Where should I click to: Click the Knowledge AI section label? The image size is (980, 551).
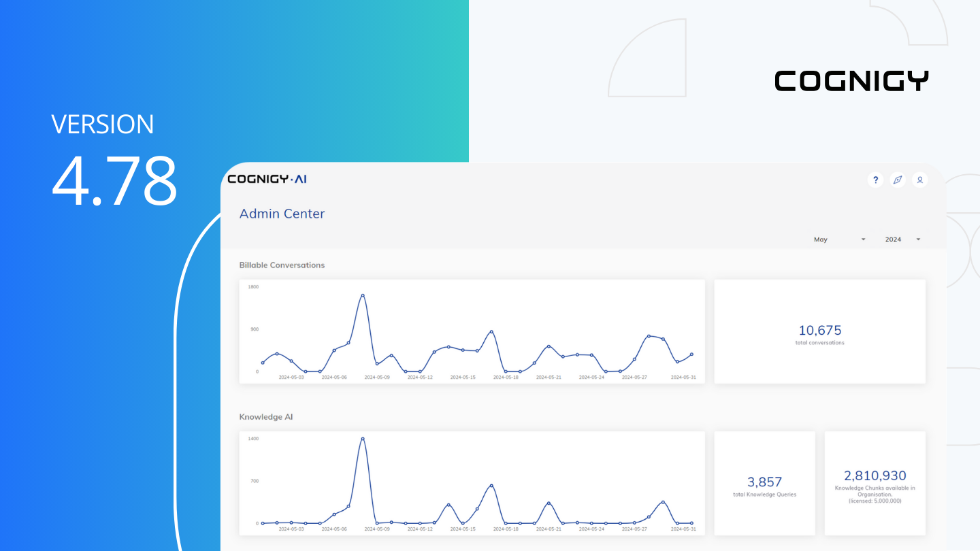pyautogui.click(x=264, y=417)
